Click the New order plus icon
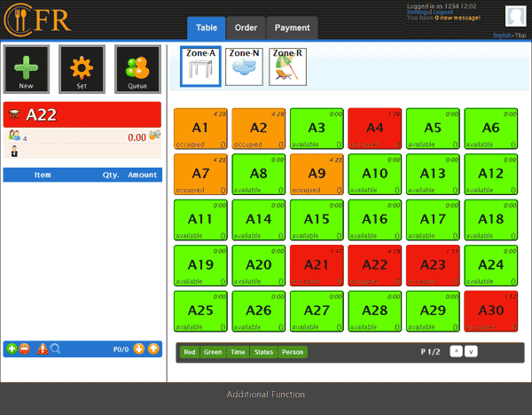Viewport: 532px width, 415px height. [x=27, y=69]
